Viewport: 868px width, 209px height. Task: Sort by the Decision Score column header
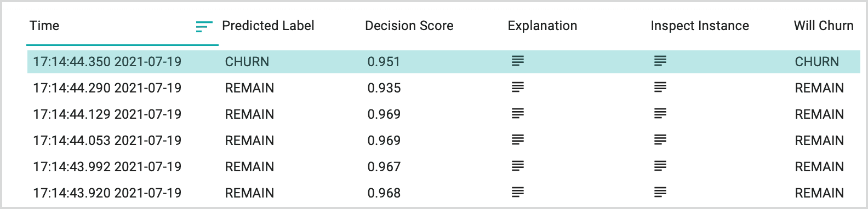[409, 26]
